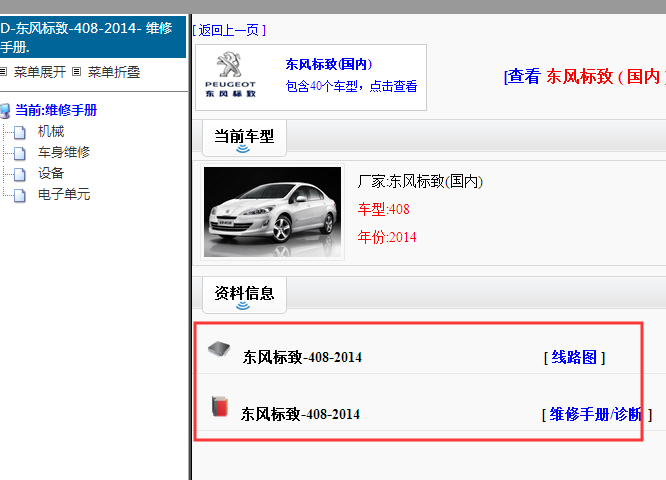Select 当前:维修手册 tree root

56,110
